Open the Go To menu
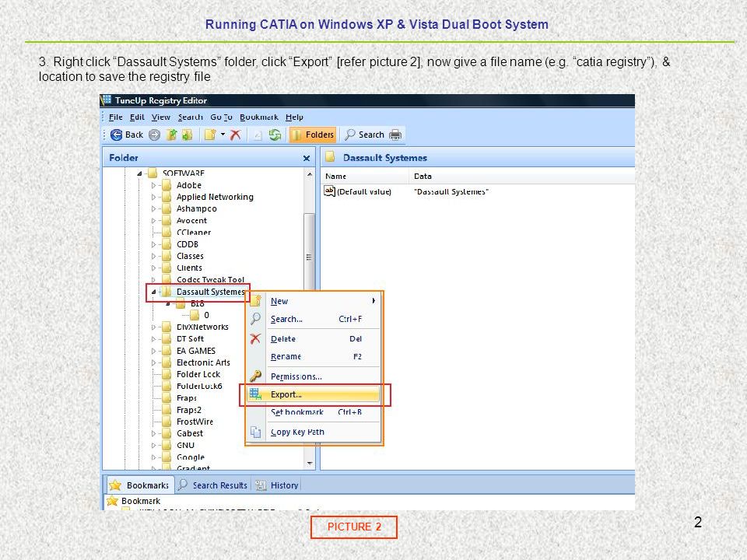 (x=222, y=117)
